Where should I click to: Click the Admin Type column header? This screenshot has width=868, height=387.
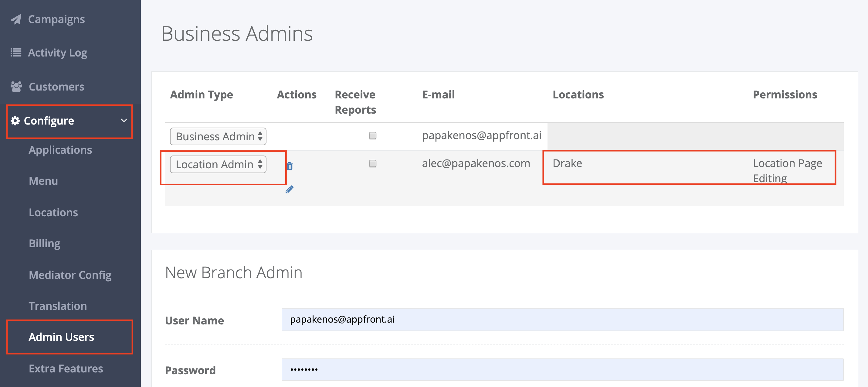tap(201, 95)
